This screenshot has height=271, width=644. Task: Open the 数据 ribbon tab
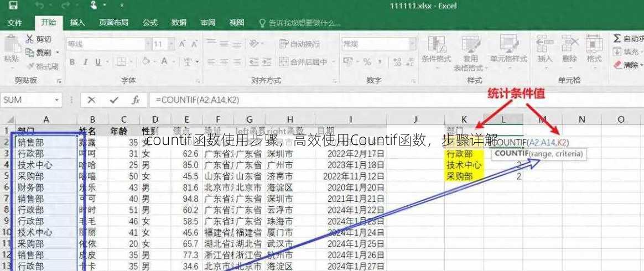point(179,23)
